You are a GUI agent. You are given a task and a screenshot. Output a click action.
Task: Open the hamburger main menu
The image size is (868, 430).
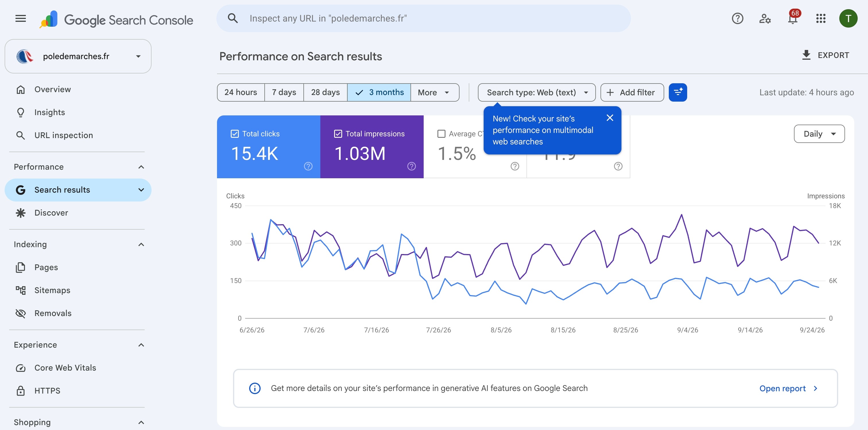21,19
